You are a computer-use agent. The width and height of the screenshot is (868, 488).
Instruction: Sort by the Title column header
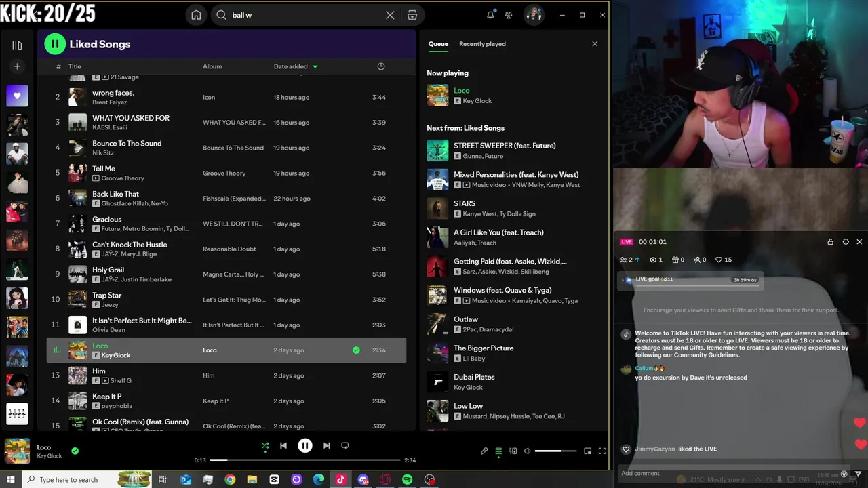[75, 66]
